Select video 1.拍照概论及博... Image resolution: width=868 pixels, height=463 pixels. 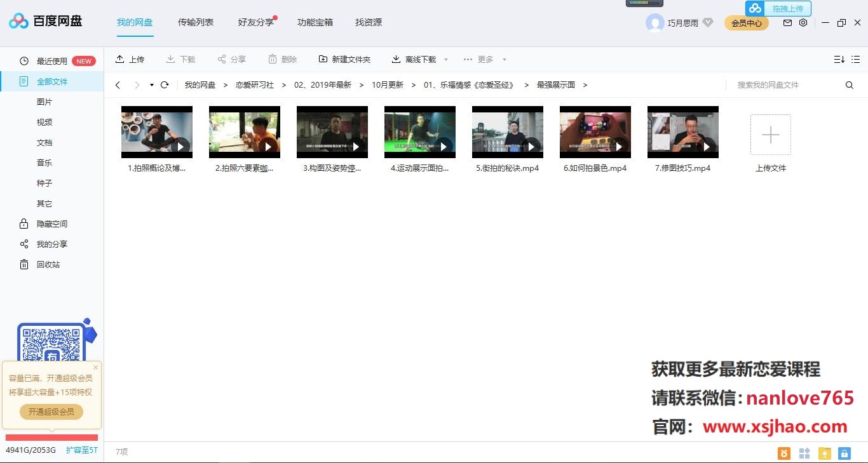157,140
